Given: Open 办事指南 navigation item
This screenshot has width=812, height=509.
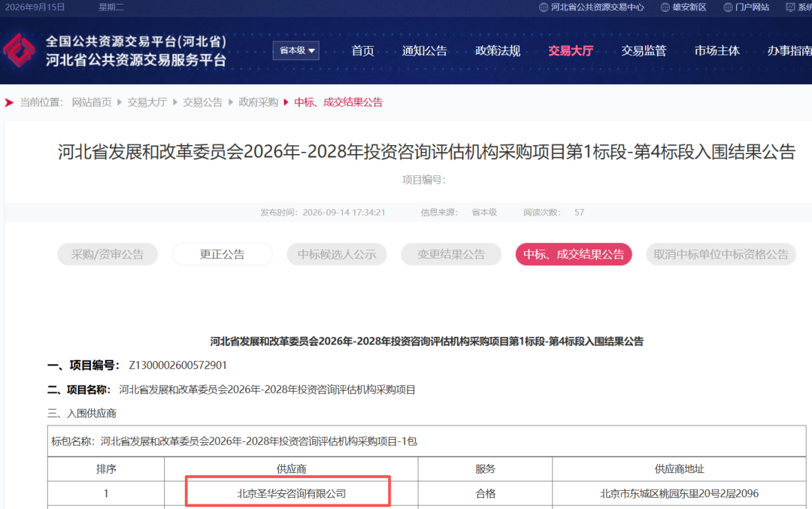Looking at the screenshot, I should [789, 50].
